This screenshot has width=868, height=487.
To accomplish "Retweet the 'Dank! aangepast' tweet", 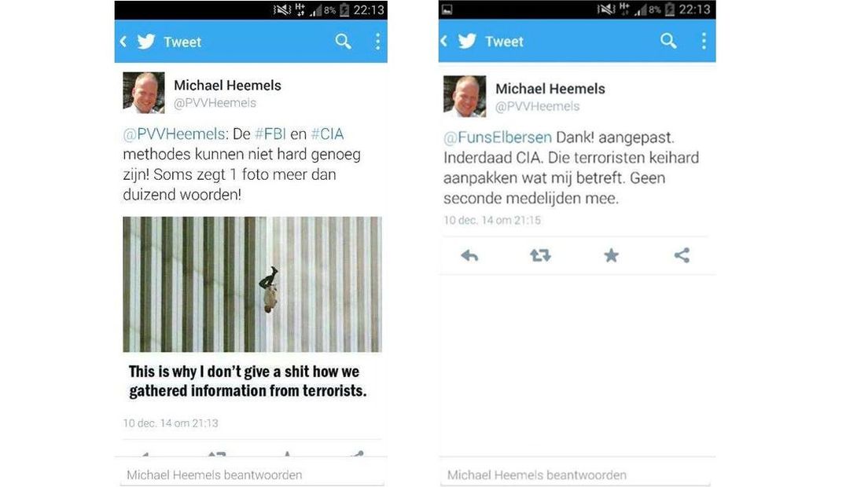I will [540, 255].
